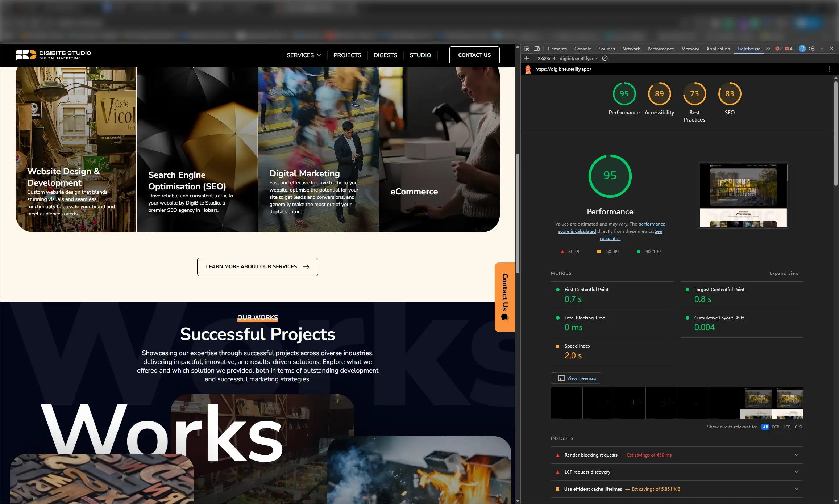
Task: Click the Contact Us header button
Action: point(474,55)
